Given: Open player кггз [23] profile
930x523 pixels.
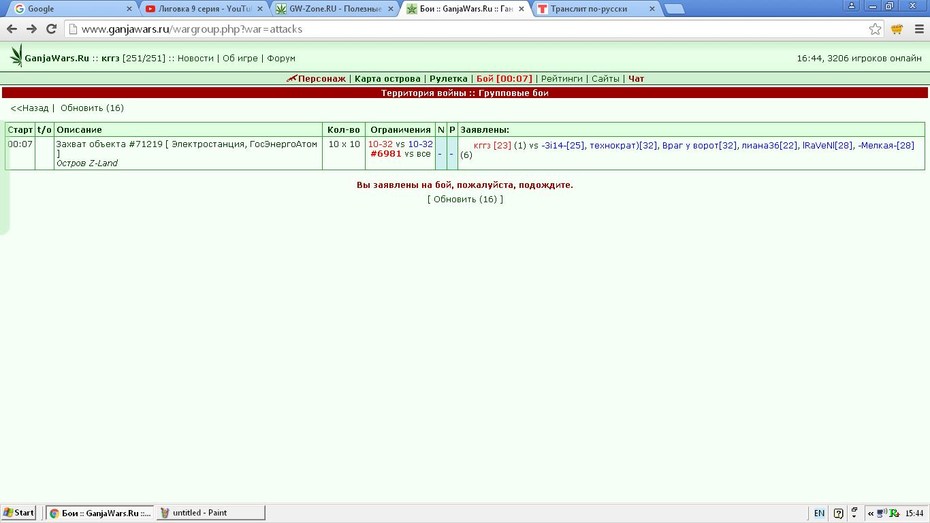Looking at the screenshot, I should 492,145.
